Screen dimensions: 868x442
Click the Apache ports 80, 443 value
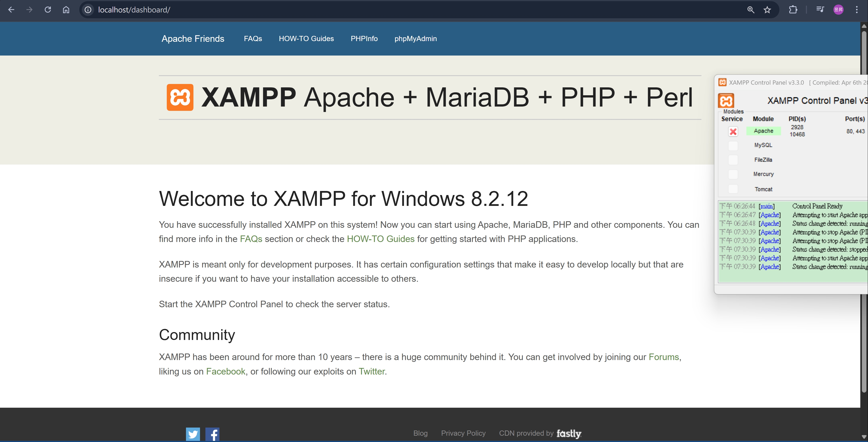click(856, 131)
